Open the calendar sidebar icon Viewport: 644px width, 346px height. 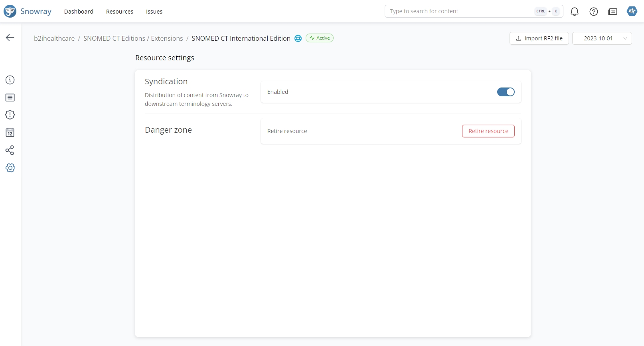pos(10,133)
